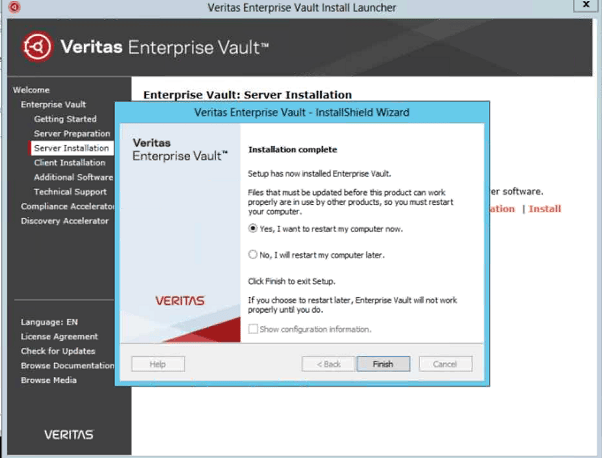The width and height of the screenshot is (602, 458).
Task: Click the 'Installation complete' heading
Action: [x=293, y=150]
